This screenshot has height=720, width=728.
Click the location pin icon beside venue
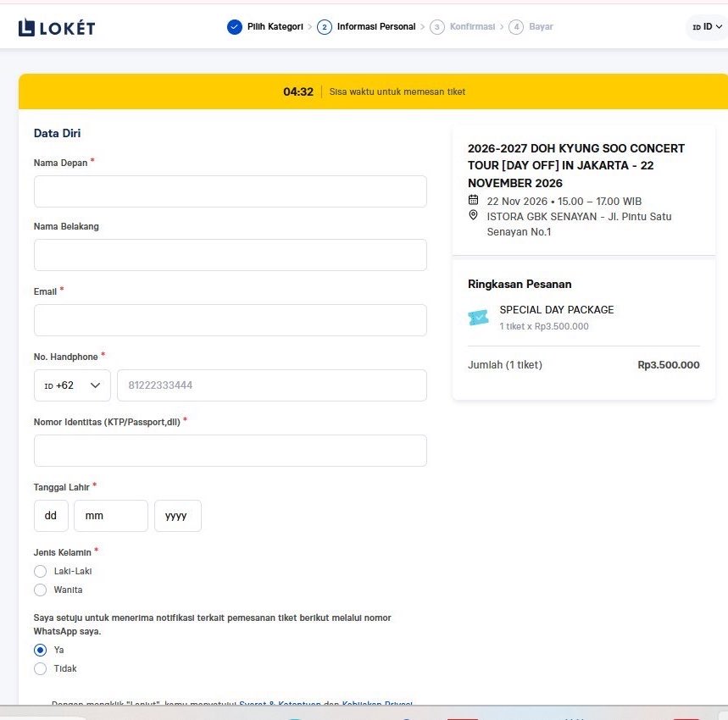click(x=473, y=215)
